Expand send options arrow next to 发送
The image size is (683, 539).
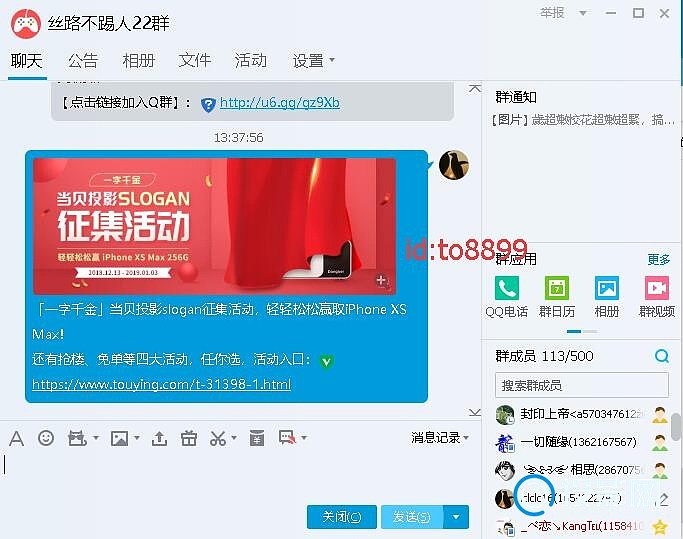(x=456, y=517)
